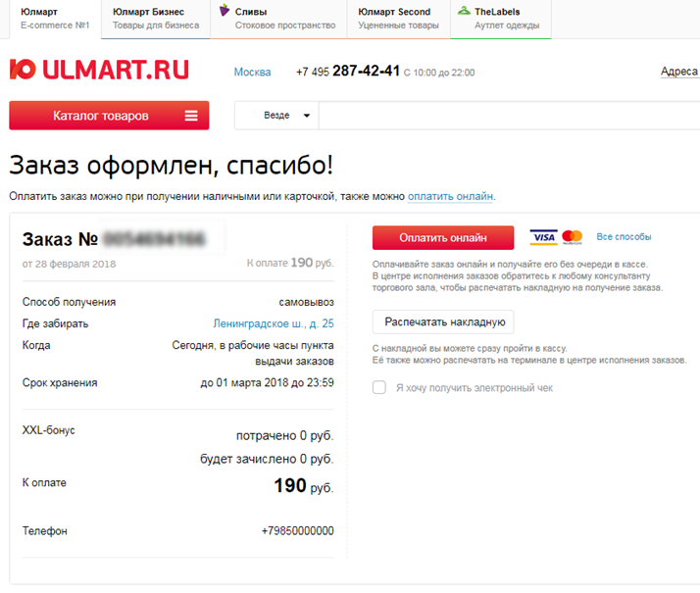700x593 pixels.
Task: Open the Юлмарт Second tab
Action: 398,19
